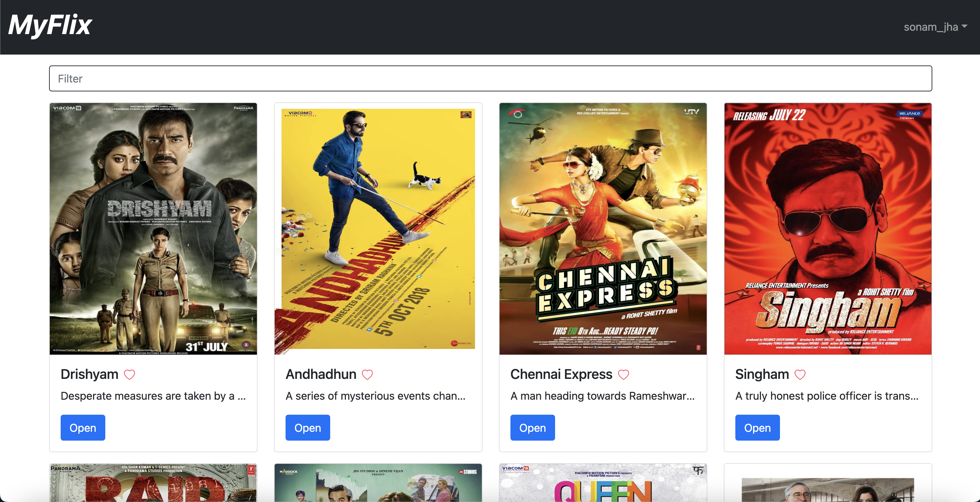Open the Singham movie details

tap(757, 428)
